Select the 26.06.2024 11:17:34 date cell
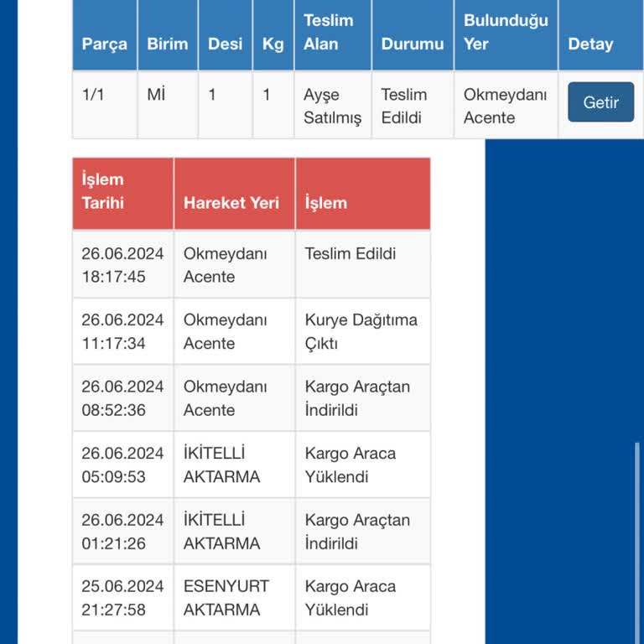This screenshot has height=644, width=644. [x=122, y=331]
